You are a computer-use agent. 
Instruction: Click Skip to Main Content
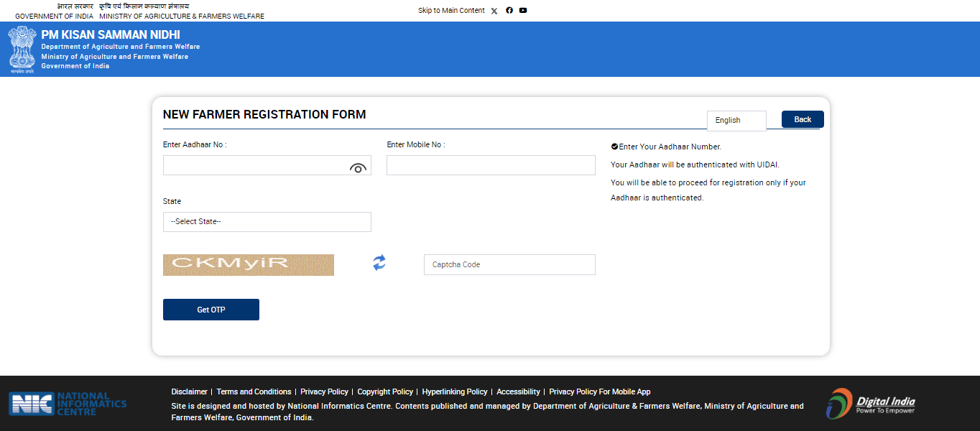[451, 10]
